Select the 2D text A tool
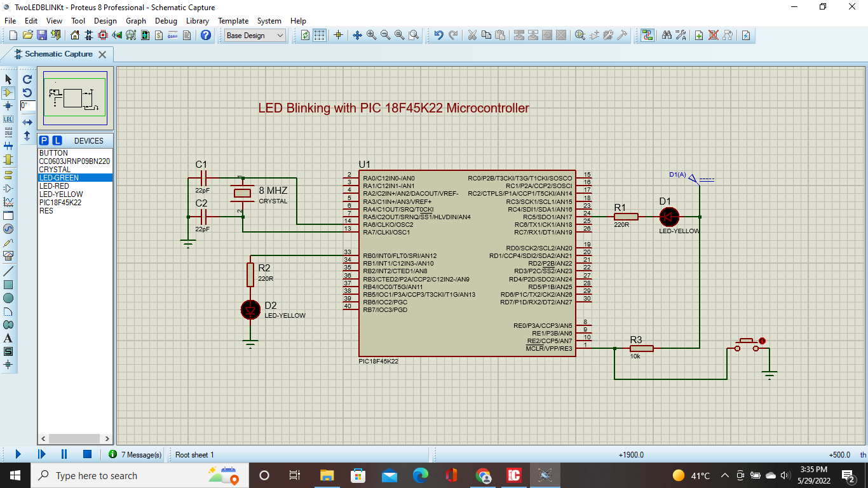Viewport: 868px width, 488px height. click(8, 338)
